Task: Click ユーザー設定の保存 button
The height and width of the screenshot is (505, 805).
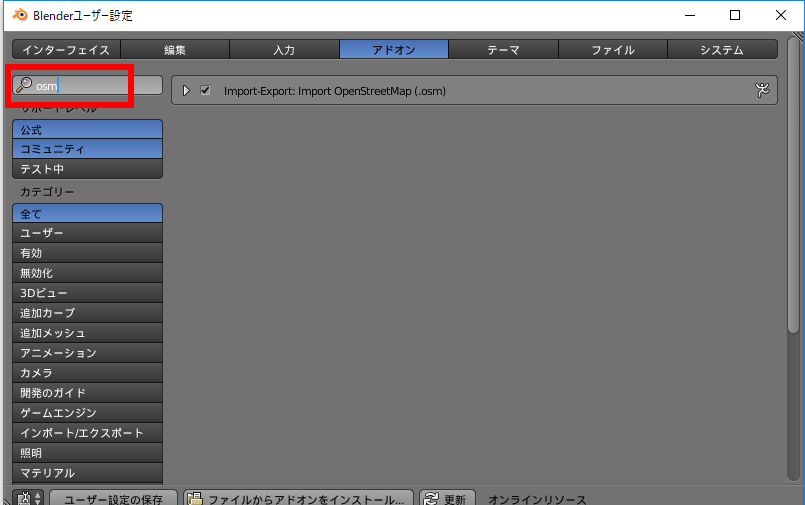Action: [x=113, y=498]
